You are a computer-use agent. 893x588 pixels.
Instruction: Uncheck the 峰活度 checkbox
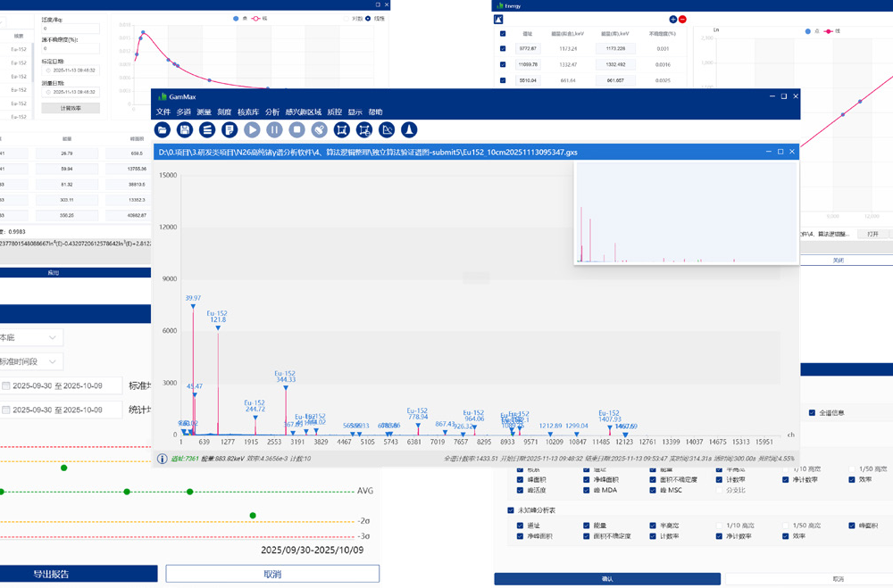pos(520,490)
